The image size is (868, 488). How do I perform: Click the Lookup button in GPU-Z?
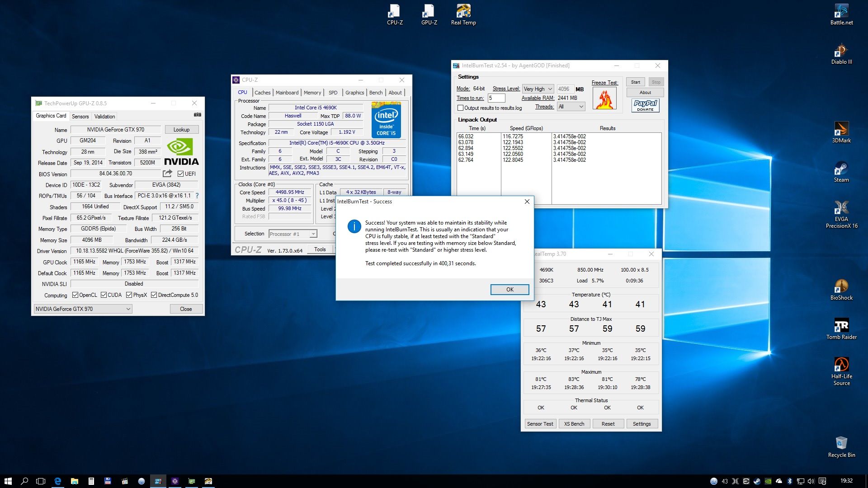coord(181,130)
